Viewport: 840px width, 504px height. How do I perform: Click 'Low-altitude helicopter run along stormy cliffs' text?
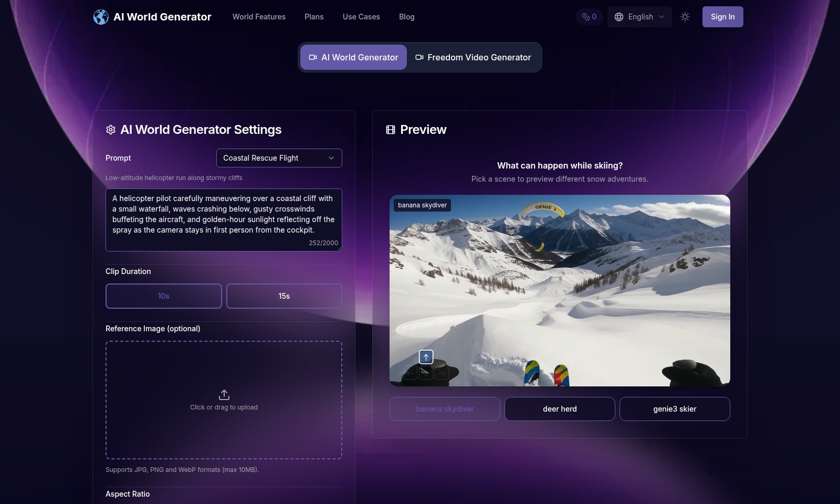[174, 178]
